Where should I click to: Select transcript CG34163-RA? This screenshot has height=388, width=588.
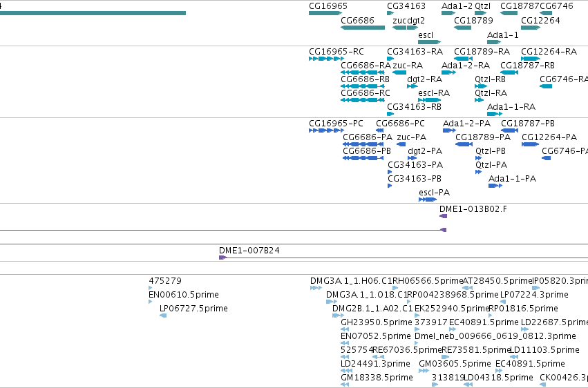tap(415, 51)
